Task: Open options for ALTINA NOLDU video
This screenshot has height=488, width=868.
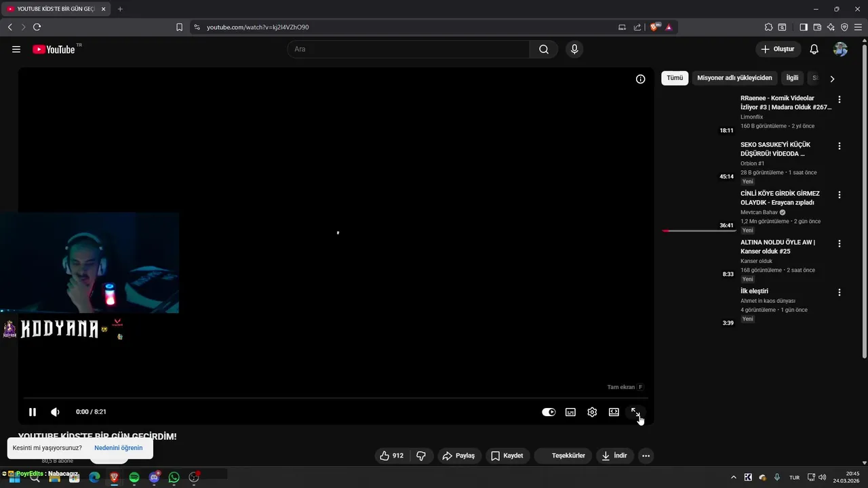Action: coord(840,244)
